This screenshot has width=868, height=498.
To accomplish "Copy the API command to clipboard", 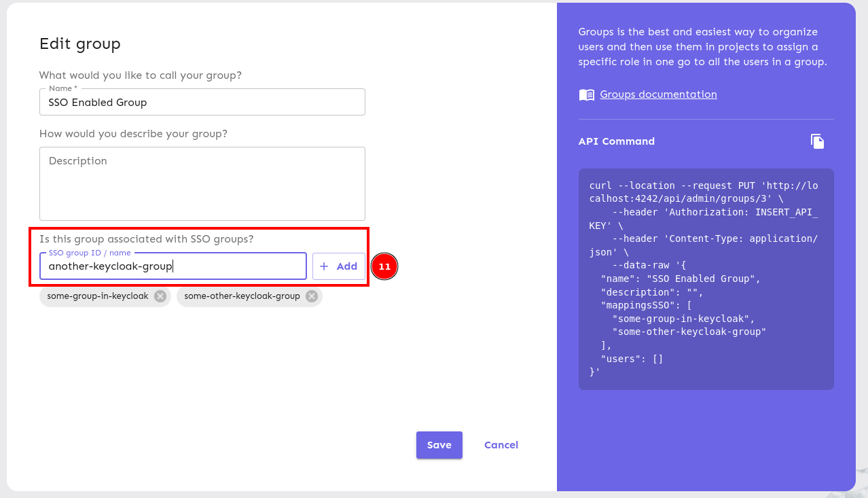I will (817, 141).
